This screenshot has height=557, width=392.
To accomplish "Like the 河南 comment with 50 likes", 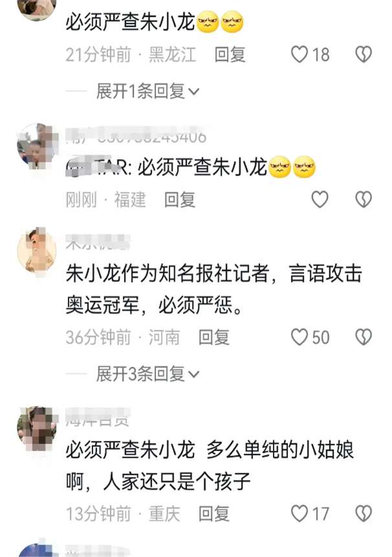I will coord(299,337).
